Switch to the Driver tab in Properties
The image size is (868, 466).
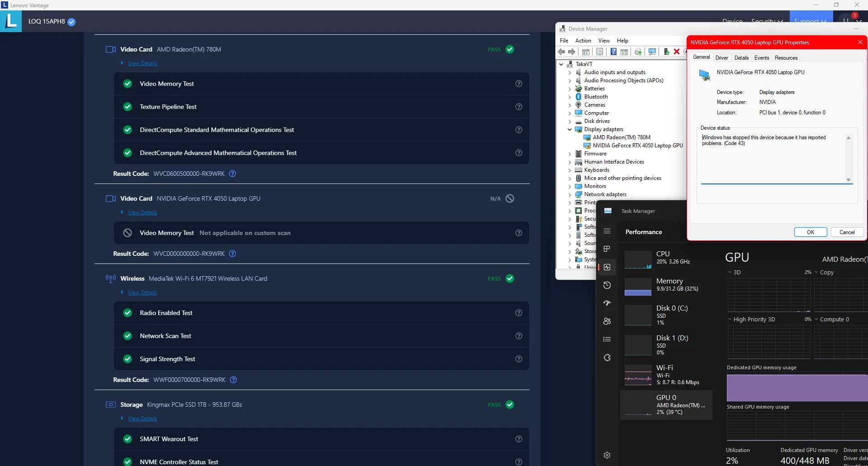(x=722, y=58)
